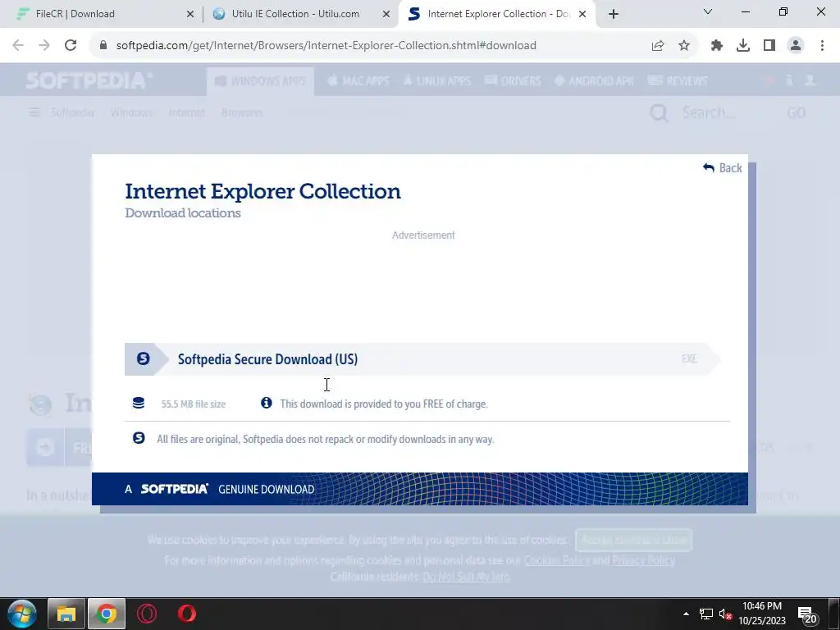Viewport: 840px width, 630px height.
Task: Show hidden tray icons arrow
Action: tap(686, 614)
